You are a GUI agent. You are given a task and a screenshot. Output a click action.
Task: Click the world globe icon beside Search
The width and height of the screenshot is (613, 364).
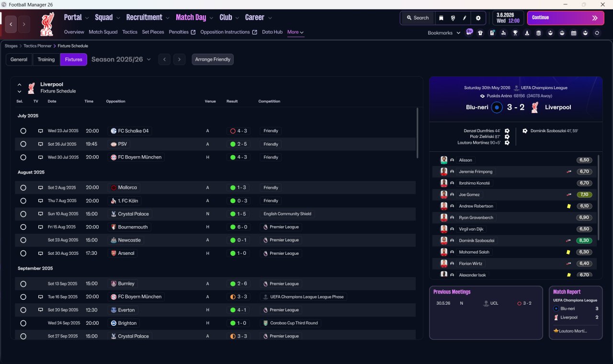pos(453,18)
